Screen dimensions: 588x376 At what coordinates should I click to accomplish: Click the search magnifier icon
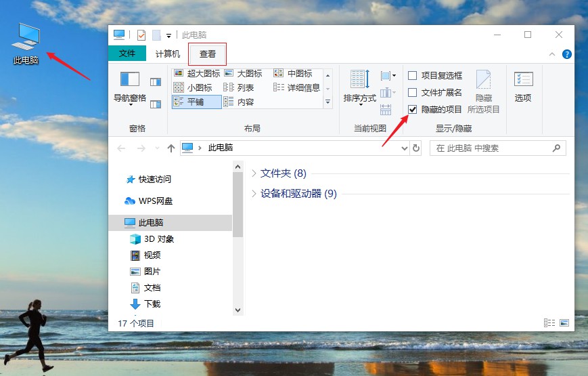click(x=556, y=148)
